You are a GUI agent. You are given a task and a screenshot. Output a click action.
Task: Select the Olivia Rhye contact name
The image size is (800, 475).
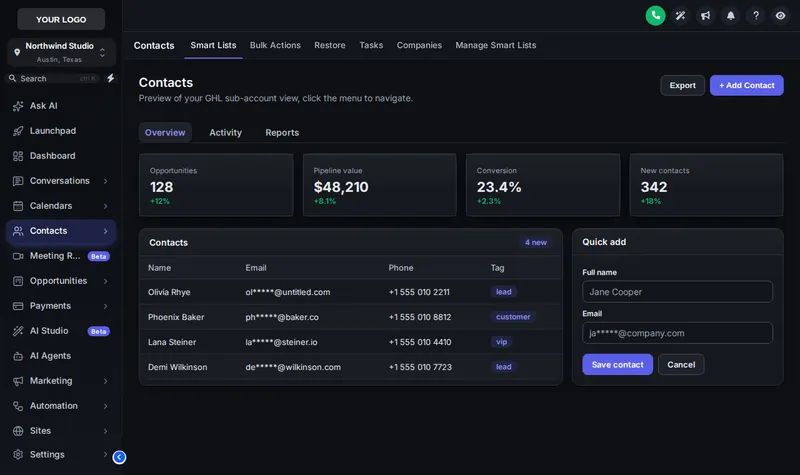(169, 292)
